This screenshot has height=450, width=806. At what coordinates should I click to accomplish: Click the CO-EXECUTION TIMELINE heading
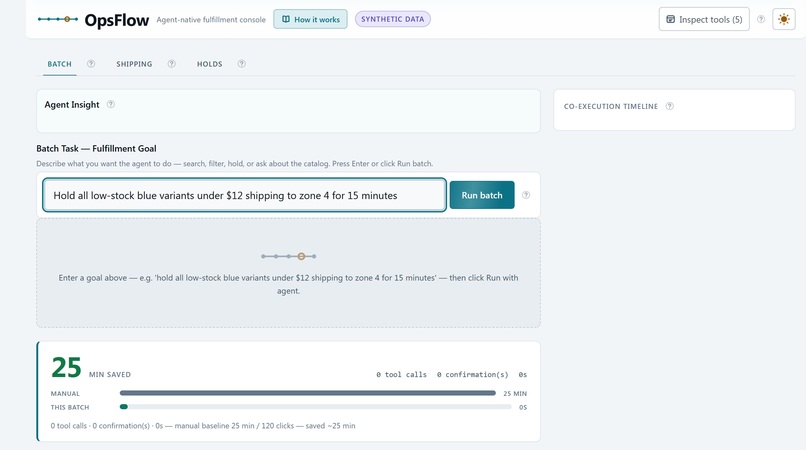[611, 106]
